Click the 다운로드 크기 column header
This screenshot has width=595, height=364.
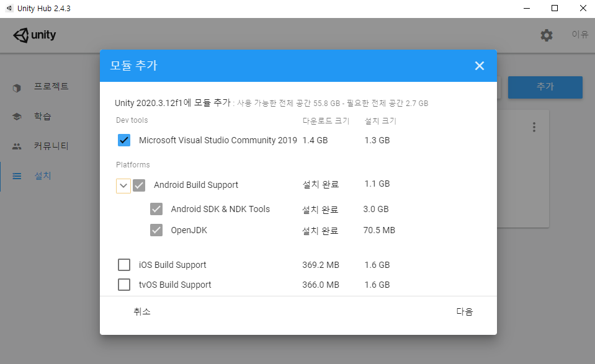[326, 121]
